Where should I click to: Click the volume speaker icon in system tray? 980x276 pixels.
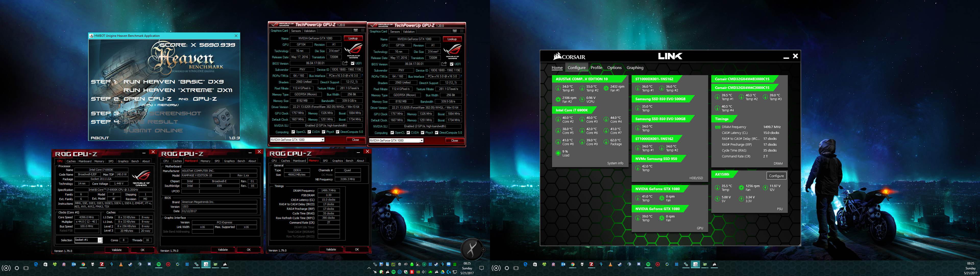click(x=424, y=272)
